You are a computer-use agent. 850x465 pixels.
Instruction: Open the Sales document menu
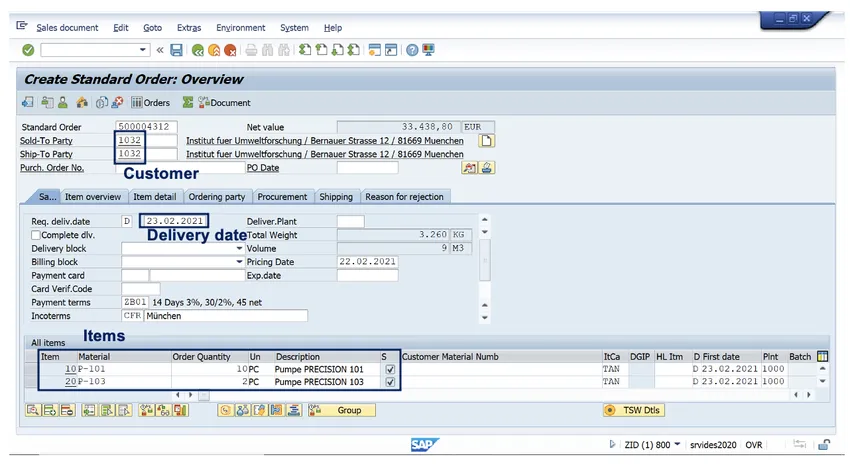(x=67, y=28)
